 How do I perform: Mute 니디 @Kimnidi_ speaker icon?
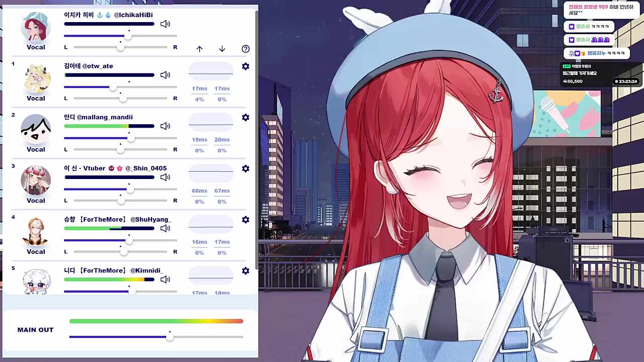pos(165,279)
